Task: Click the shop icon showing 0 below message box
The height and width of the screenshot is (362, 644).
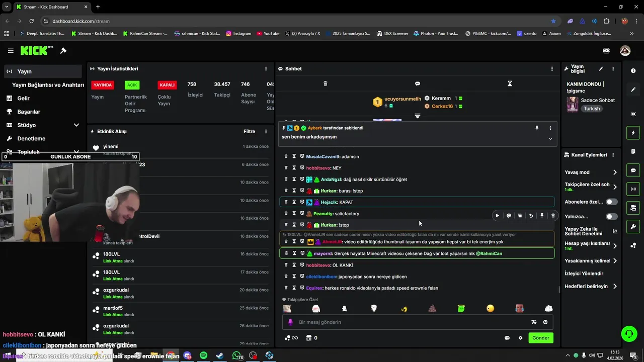Action: click(x=312, y=338)
